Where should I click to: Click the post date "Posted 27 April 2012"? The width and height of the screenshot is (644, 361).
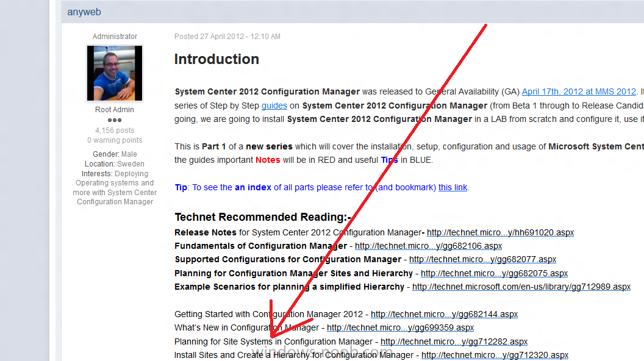click(x=209, y=37)
